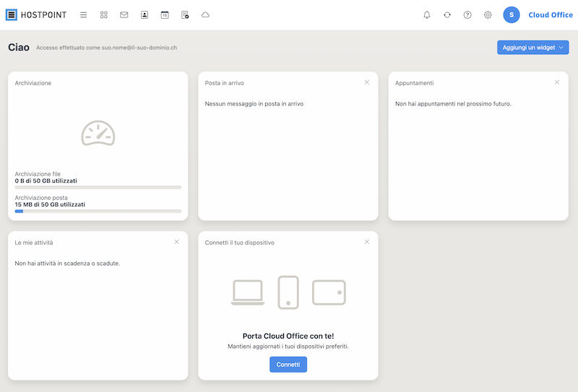Click the smartphone device icon
The height and width of the screenshot is (392, 578).
click(288, 292)
